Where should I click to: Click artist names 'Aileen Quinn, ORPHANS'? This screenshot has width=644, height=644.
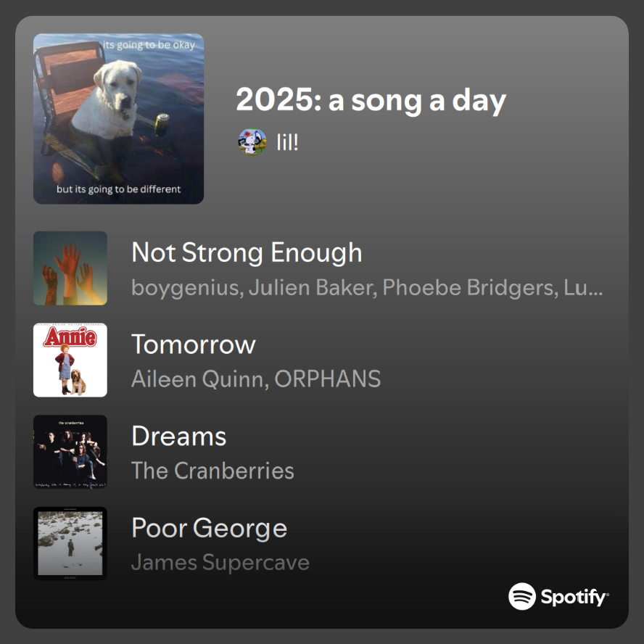point(256,379)
